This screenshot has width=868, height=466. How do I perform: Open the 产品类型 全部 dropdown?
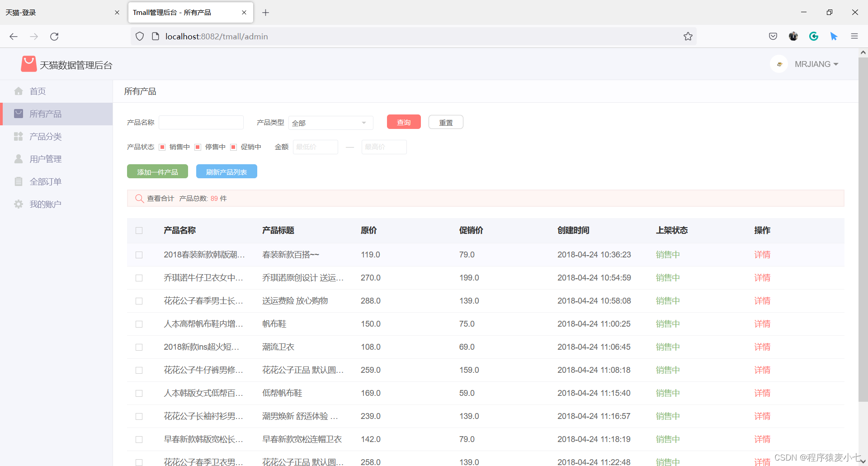331,123
